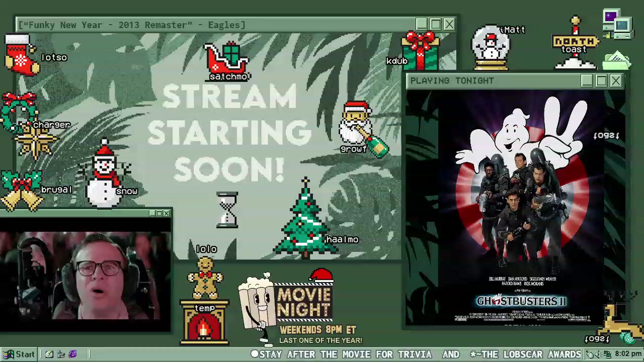The image size is (644, 362).
Task: Click the bells icon labeled brugal
Action: click(21, 191)
